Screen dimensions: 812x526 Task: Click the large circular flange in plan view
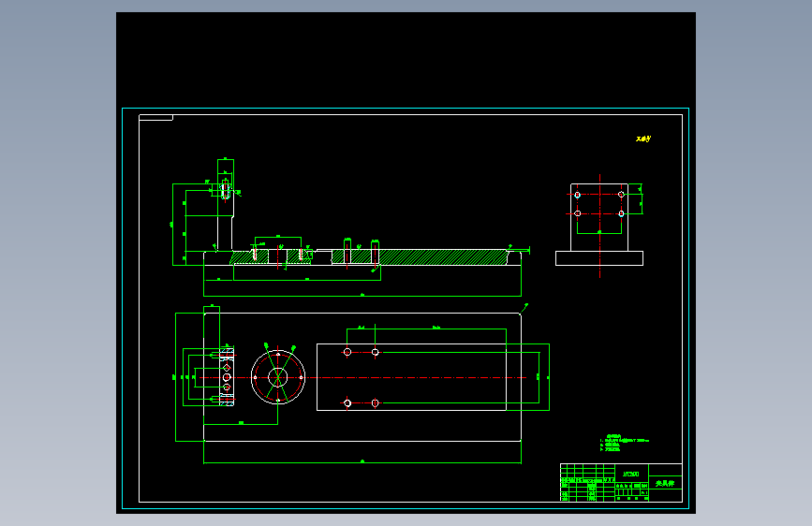pyautogui.click(x=278, y=377)
